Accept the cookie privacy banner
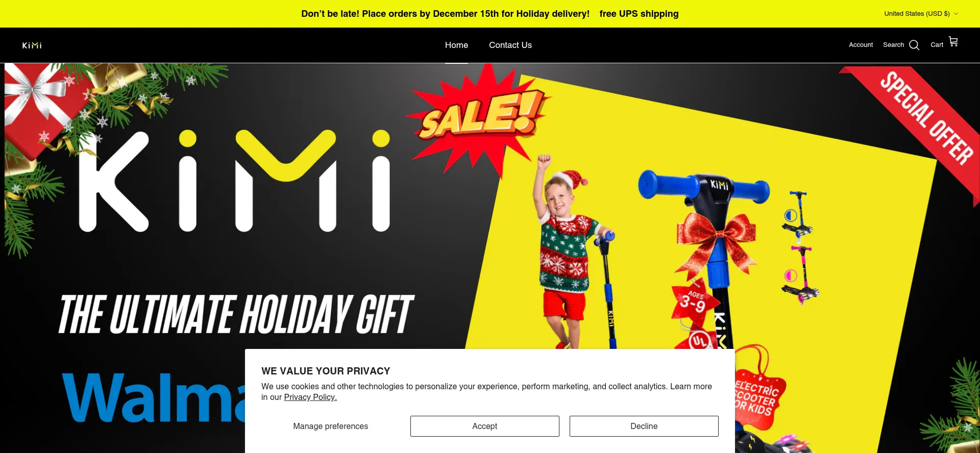The width and height of the screenshot is (980, 453). (x=484, y=426)
